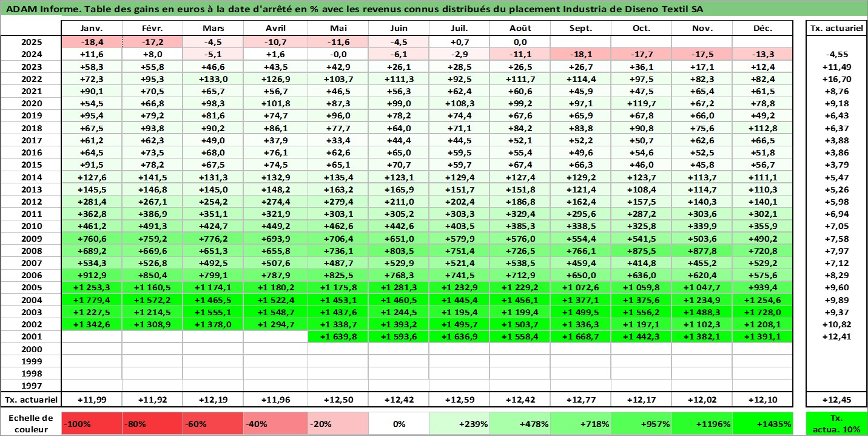Select the +112,8 cell in December 2018
The image size is (868, 436).
pos(762,128)
